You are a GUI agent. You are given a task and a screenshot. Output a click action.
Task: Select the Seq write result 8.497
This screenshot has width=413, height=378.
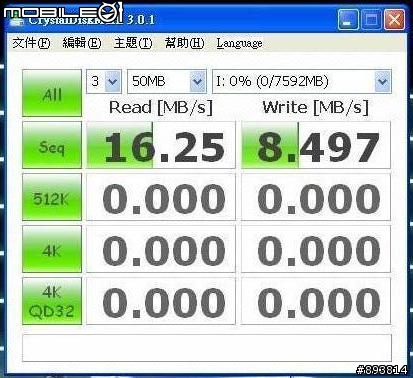click(x=316, y=145)
